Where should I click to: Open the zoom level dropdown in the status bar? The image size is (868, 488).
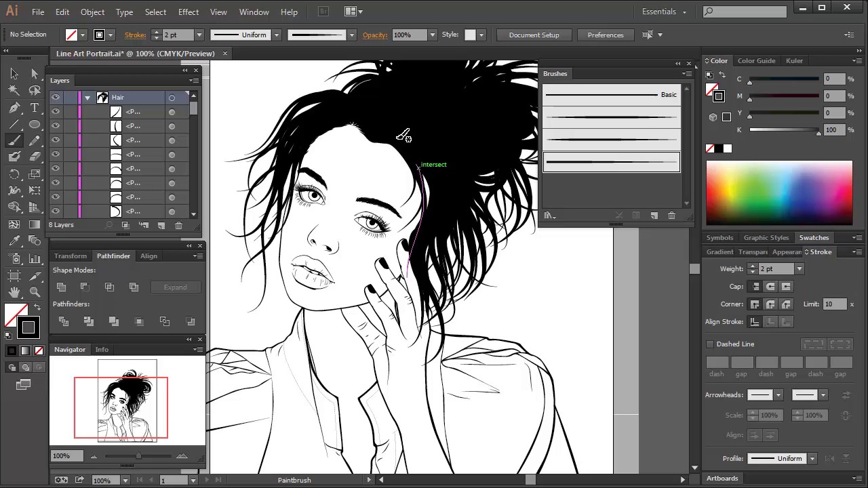pos(125,481)
